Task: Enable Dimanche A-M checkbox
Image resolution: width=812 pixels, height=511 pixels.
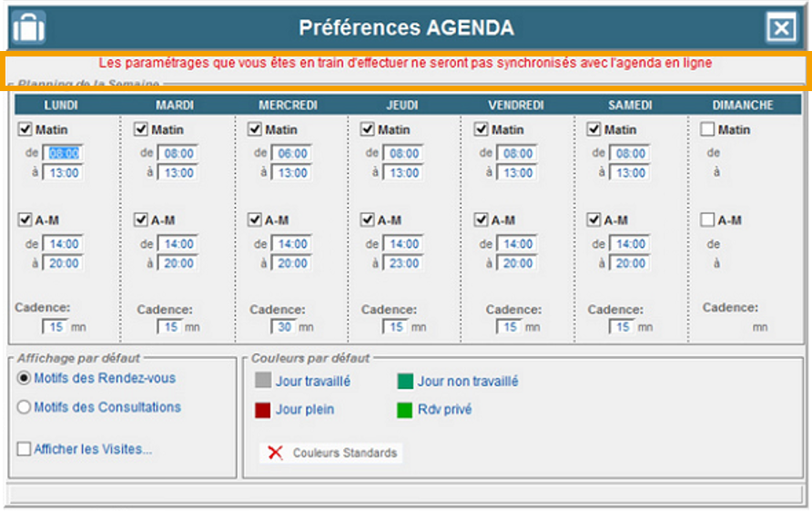Action: (708, 220)
